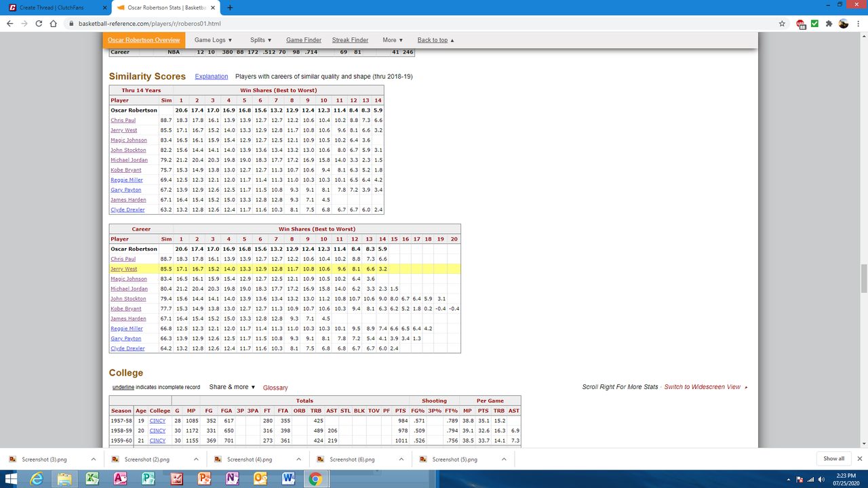Expand the More menu

(x=393, y=40)
